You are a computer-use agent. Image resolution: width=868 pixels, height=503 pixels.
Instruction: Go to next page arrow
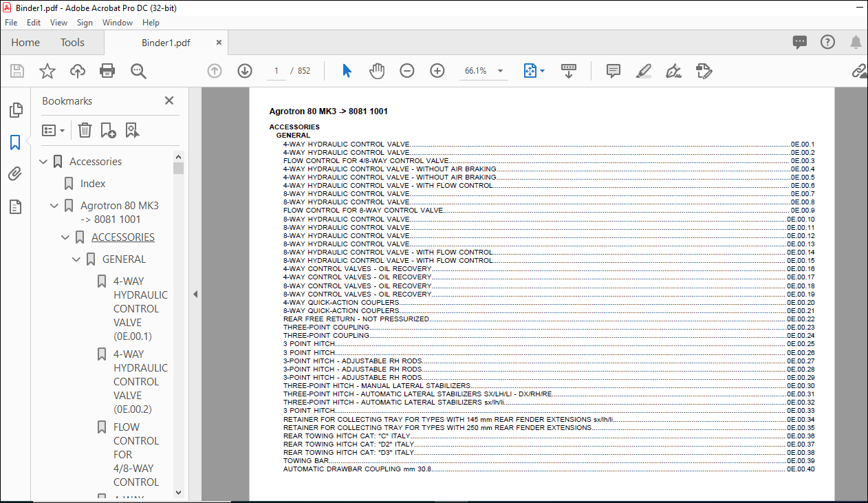tap(245, 71)
